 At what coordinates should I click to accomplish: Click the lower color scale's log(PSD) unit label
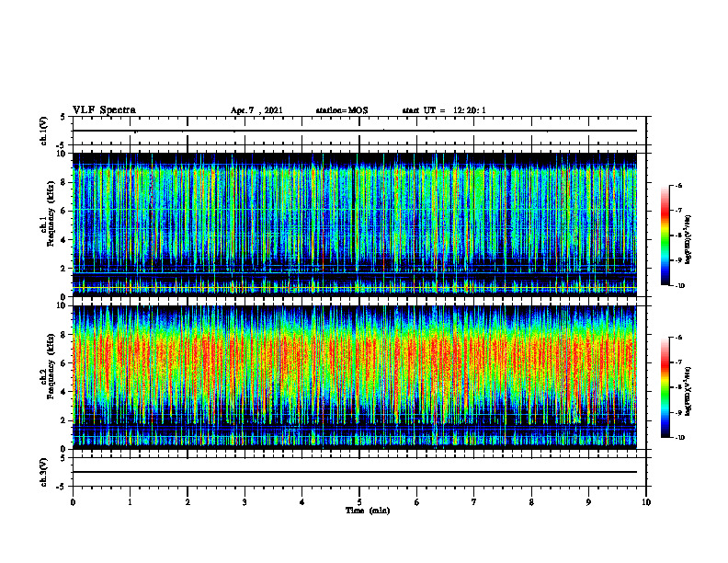688,391
